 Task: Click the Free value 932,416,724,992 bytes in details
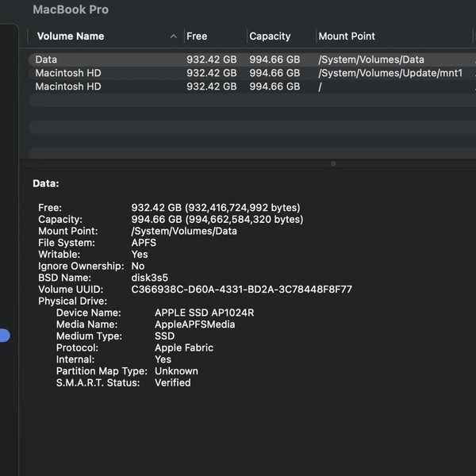[x=216, y=208]
